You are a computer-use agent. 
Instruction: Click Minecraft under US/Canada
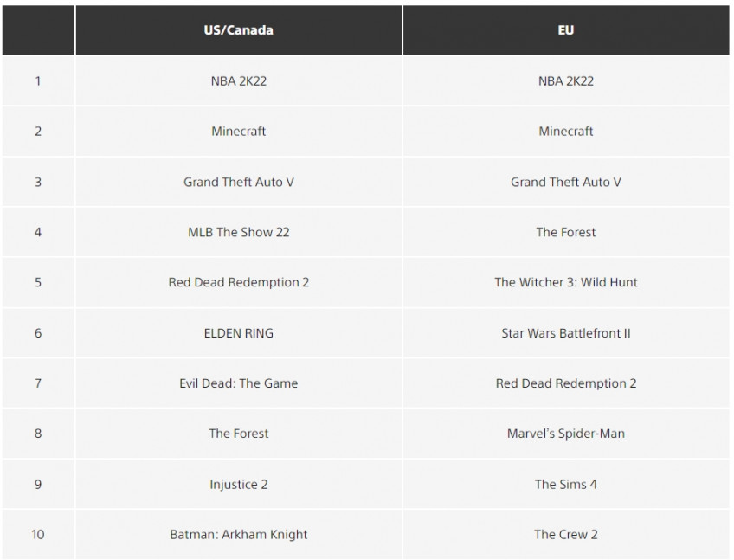[x=238, y=131]
